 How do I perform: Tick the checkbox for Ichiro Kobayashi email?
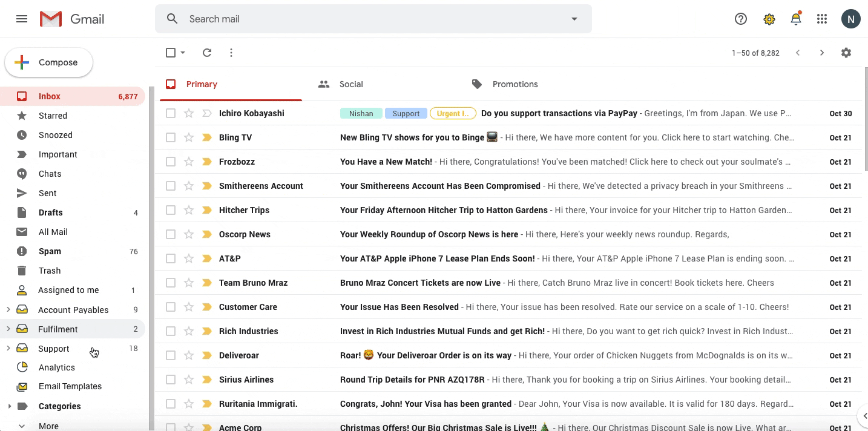171,113
